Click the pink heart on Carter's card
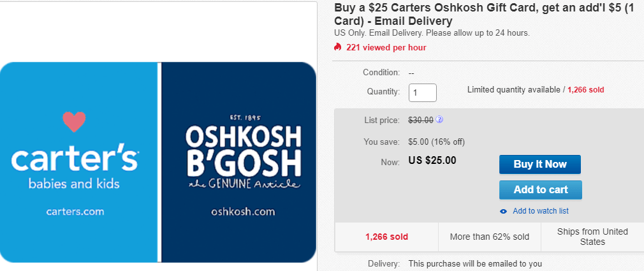This screenshot has width=644, height=271. coord(75,122)
